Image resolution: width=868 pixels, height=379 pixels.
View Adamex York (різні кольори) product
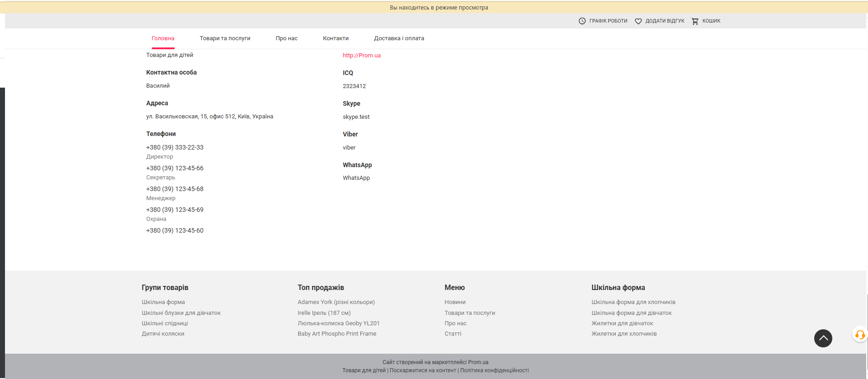point(336,302)
